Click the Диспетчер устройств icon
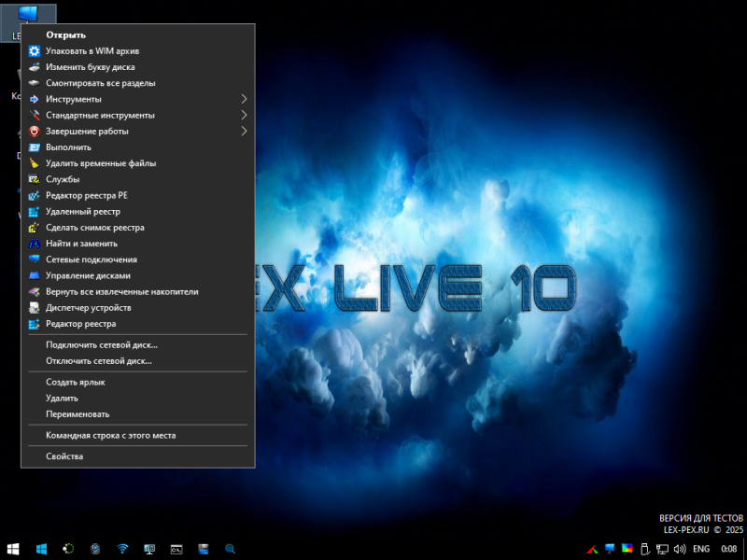This screenshot has height=560, width=747. (35, 308)
